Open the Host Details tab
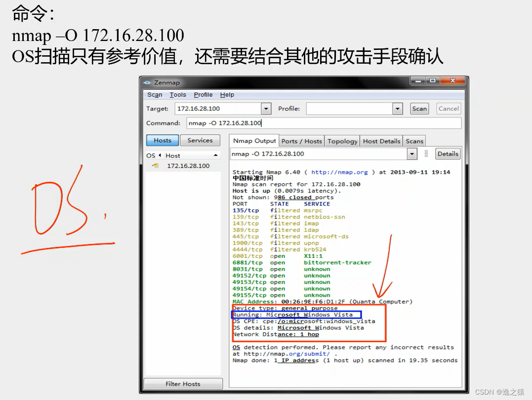 coord(381,141)
